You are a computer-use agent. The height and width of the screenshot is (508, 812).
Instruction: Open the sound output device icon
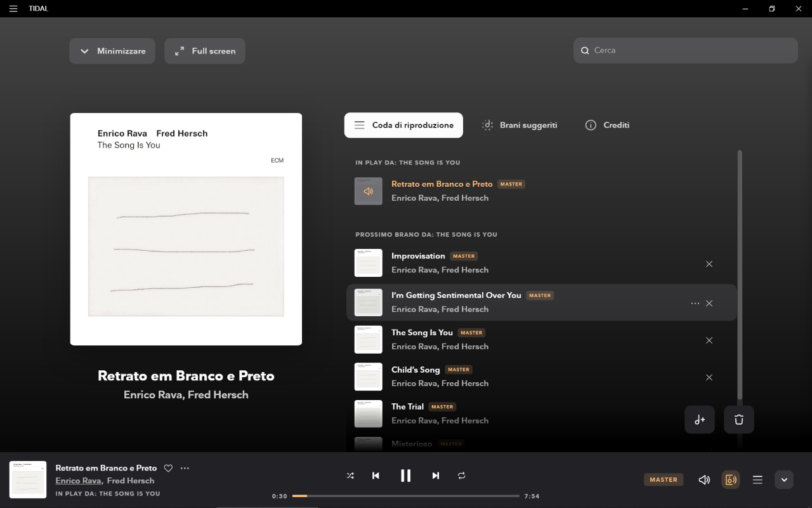click(731, 480)
